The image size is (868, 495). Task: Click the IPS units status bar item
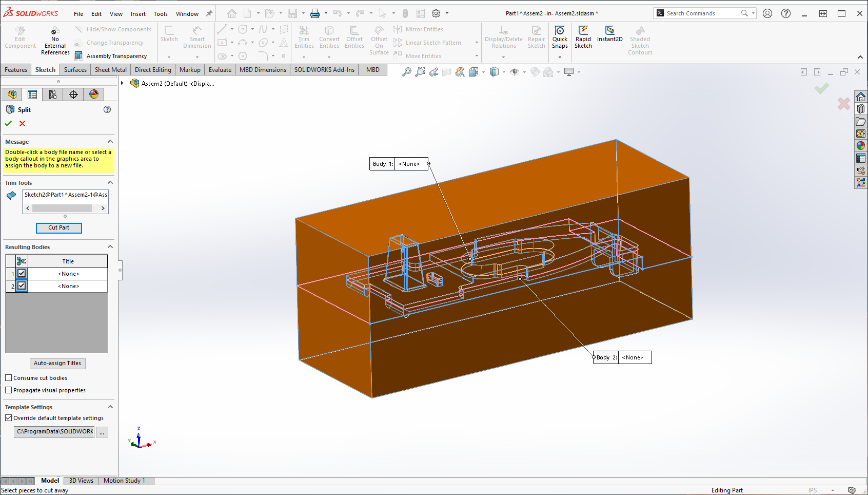click(812, 490)
